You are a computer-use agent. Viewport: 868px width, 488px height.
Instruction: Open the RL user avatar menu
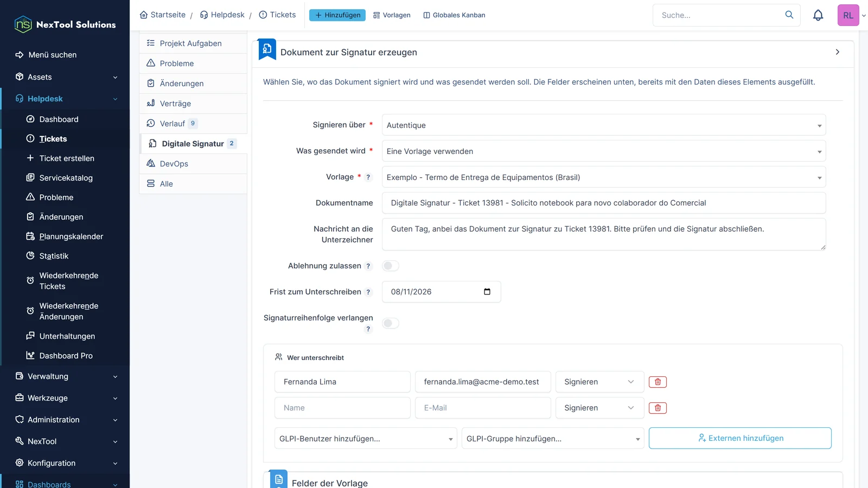click(848, 15)
